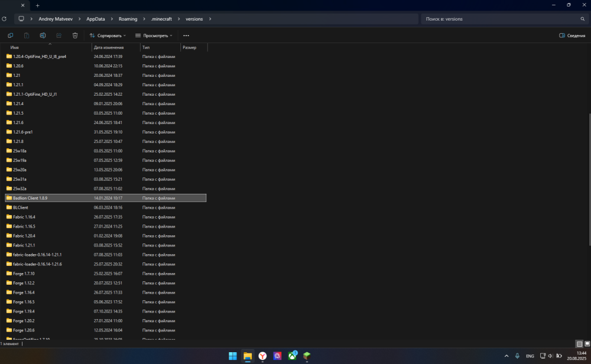Open a new tab with plus button

[x=37, y=5]
